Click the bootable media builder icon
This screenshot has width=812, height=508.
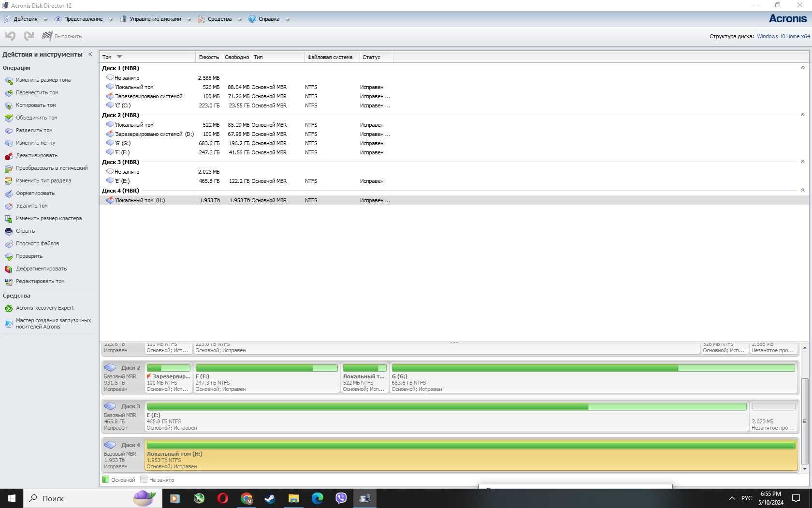pos(8,324)
